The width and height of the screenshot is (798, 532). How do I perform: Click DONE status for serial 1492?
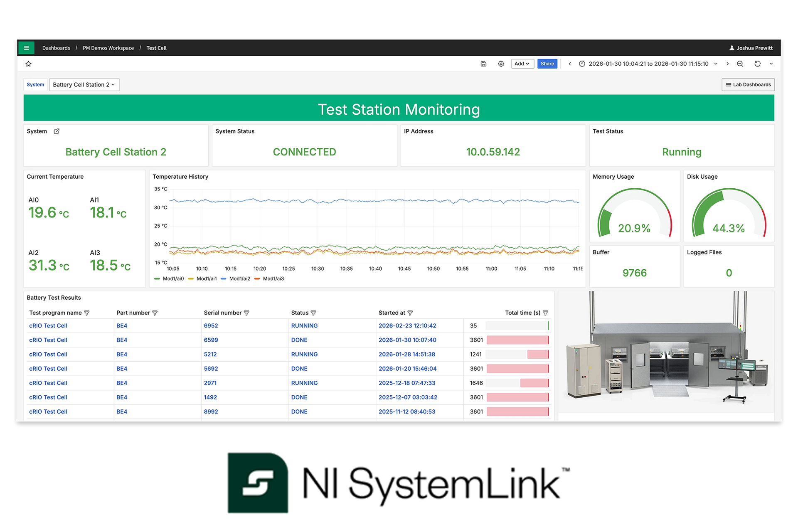(299, 397)
